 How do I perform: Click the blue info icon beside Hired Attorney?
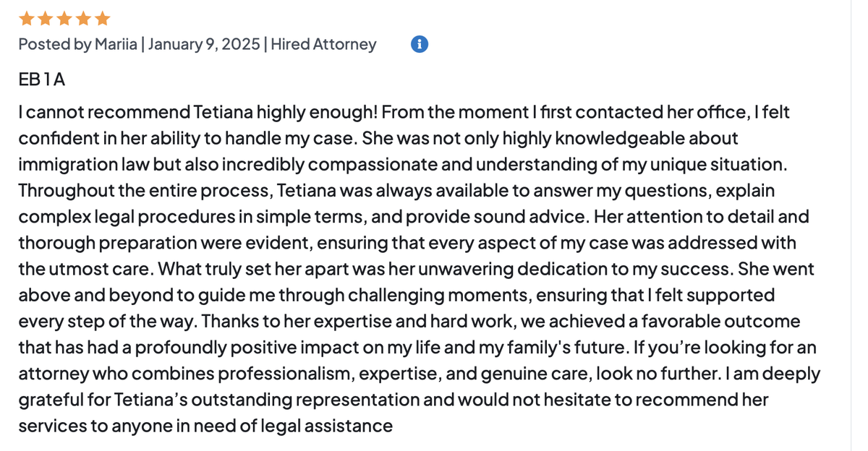pyautogui.click(x=420, y=44)
